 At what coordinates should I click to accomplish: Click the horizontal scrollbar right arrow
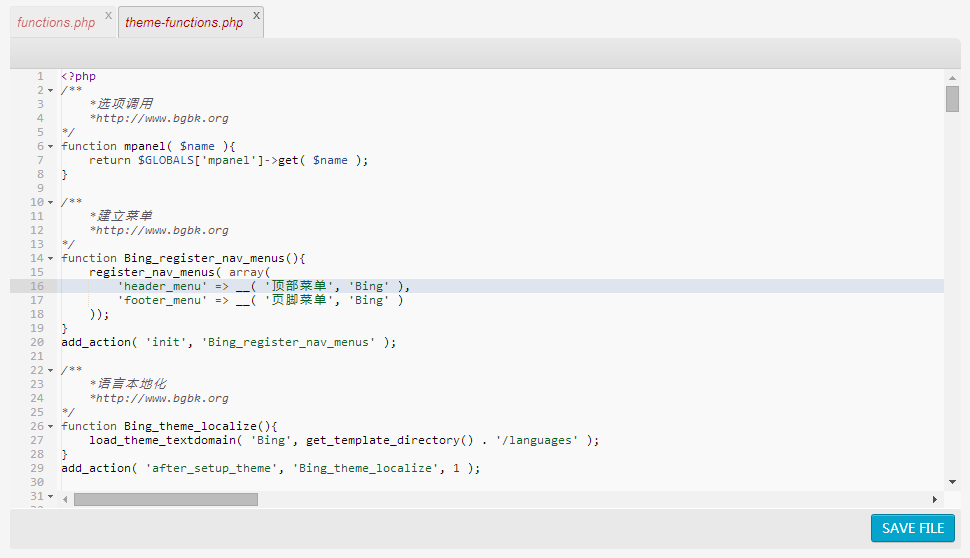935,499
